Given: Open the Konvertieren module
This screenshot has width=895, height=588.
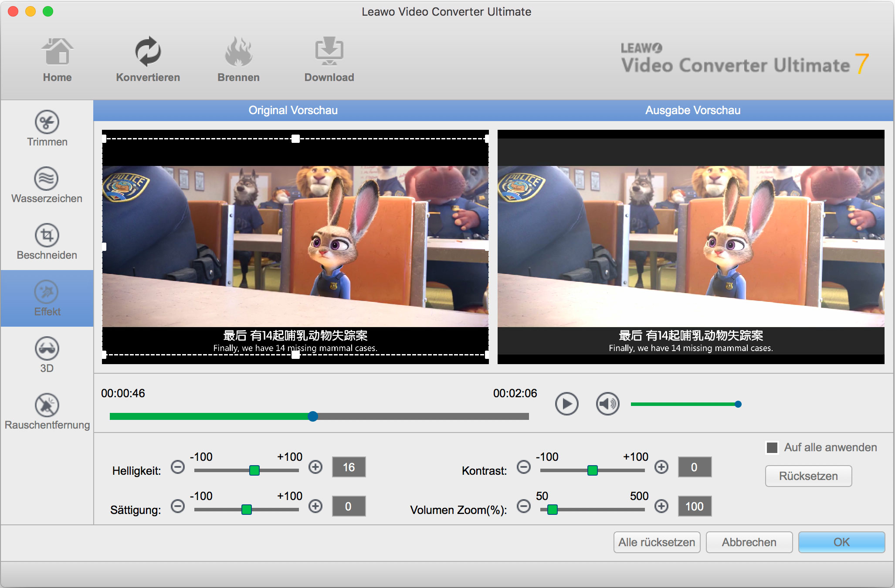Looking at the screenshot, I should (148, 60).
